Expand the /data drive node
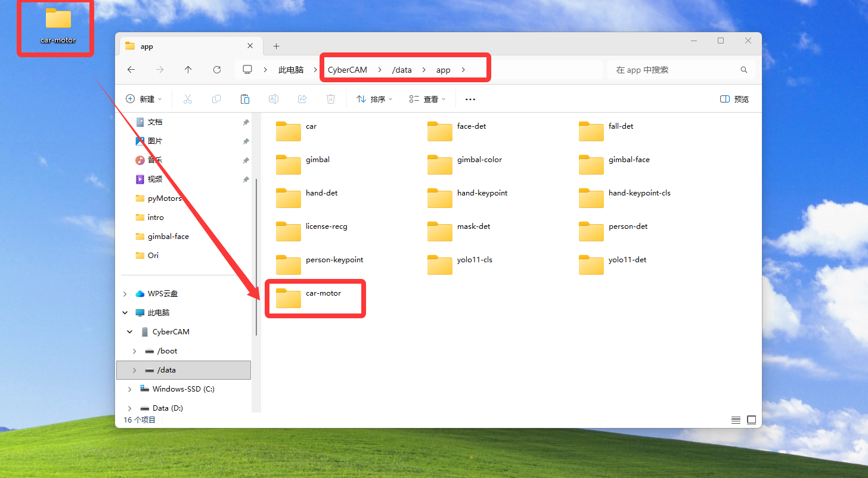 [x=134, y=370]
